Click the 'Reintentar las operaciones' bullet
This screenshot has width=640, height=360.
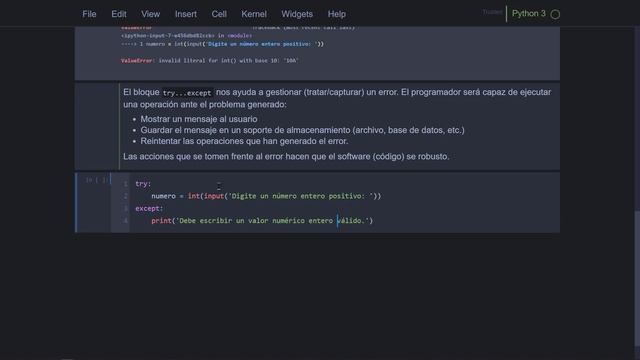(244, 141)
